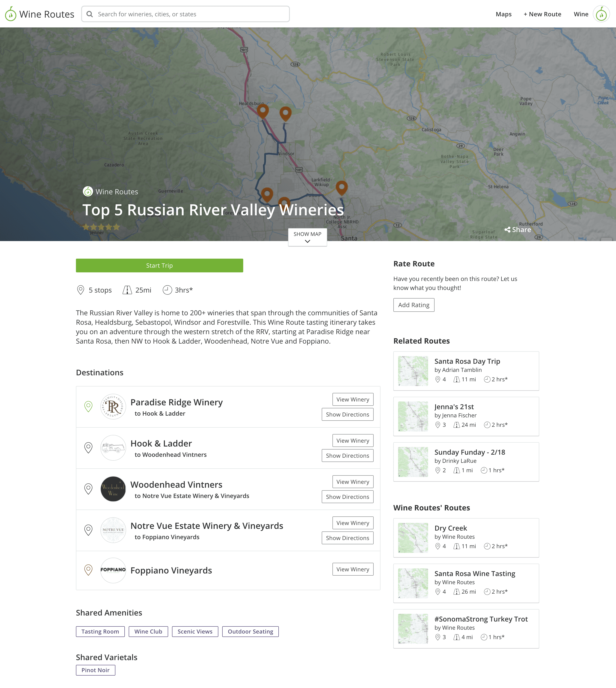
Task: Show Directions from Paradise Ridge Winery
Action: click(x=347, y=415)
